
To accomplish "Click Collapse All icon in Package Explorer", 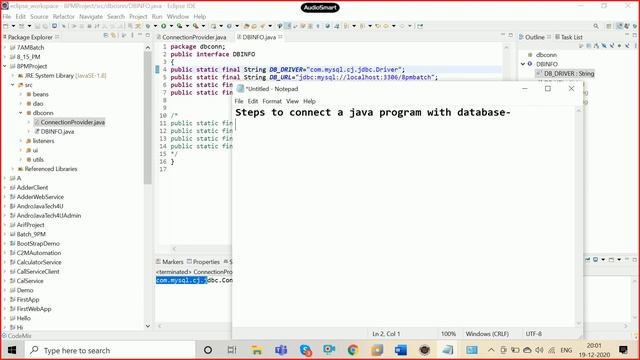I will tap(106, 36).
